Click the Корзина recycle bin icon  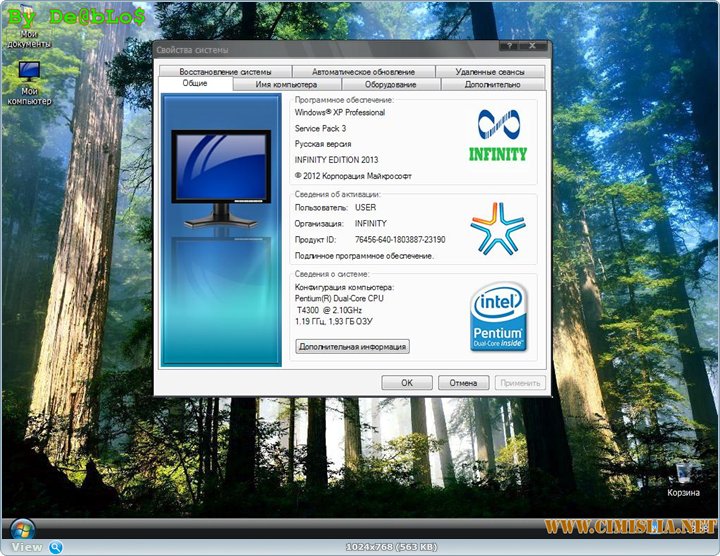(684, 474)
